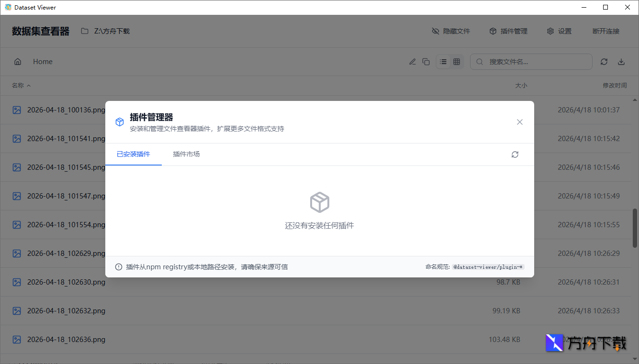Viewport: 639px width, 364px height.
Task: Click the rename pencil icon in the toolbar
Action: click(x=412, y=61)
